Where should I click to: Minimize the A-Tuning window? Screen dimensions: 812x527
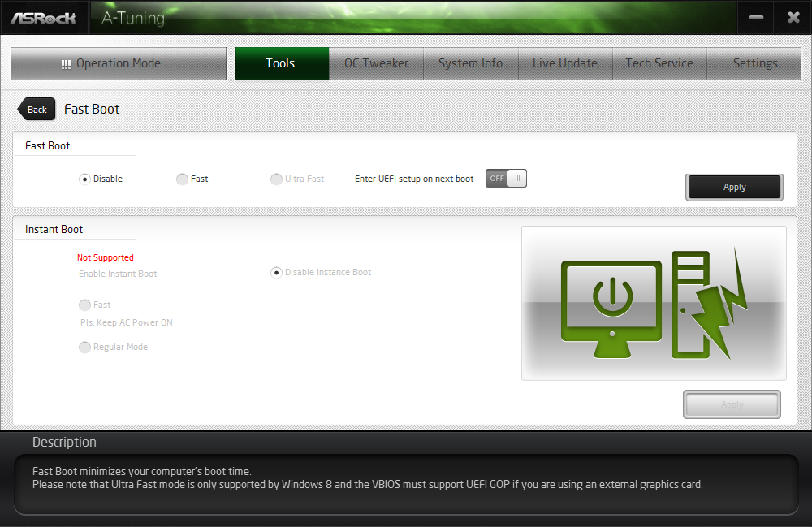point(756,18)
